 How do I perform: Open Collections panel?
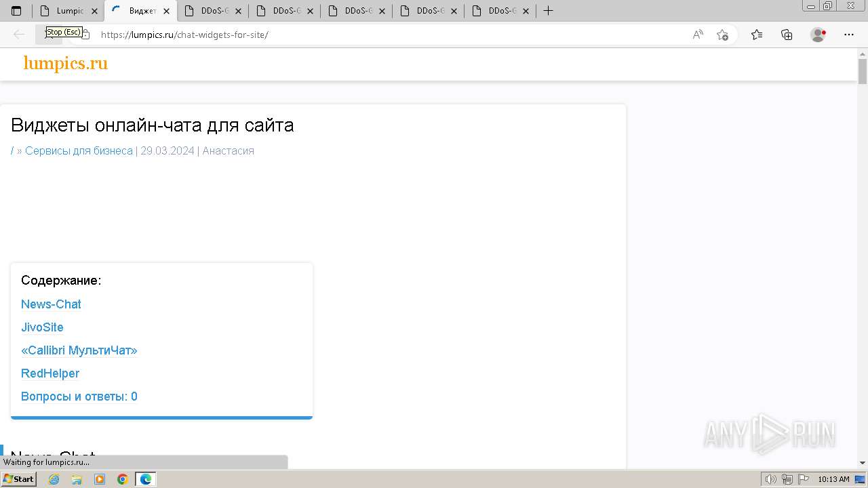click(787, 35)
